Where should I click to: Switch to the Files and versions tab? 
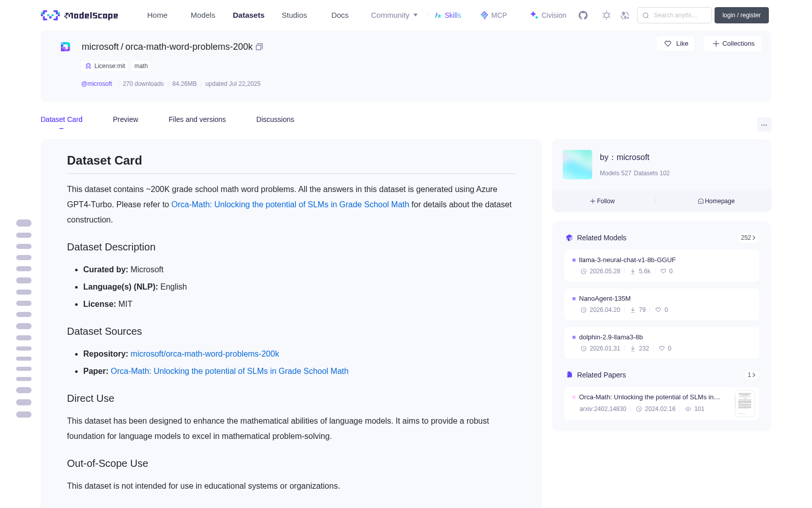point(197,119)
